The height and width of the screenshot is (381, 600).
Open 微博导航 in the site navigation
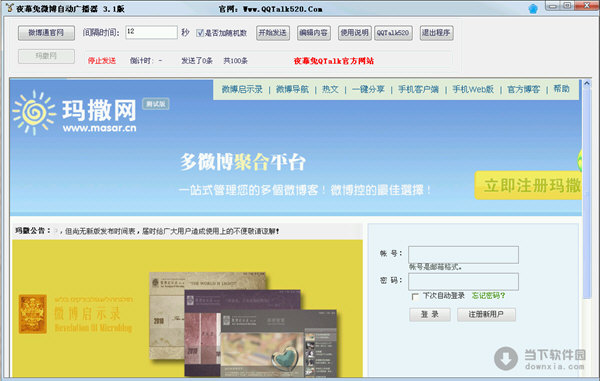point(292,90)
